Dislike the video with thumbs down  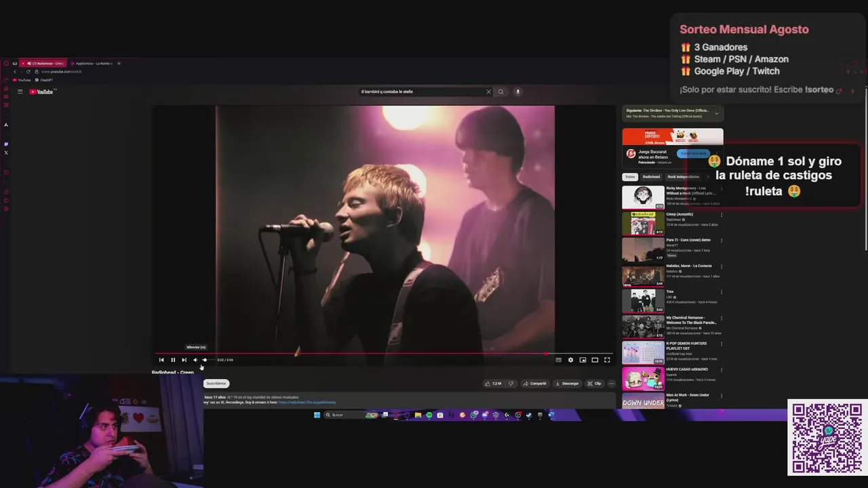pos(511,384)
